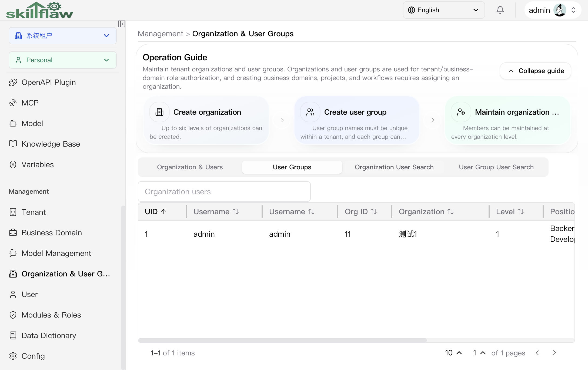Click the Tenant building icon

(13, 212)
